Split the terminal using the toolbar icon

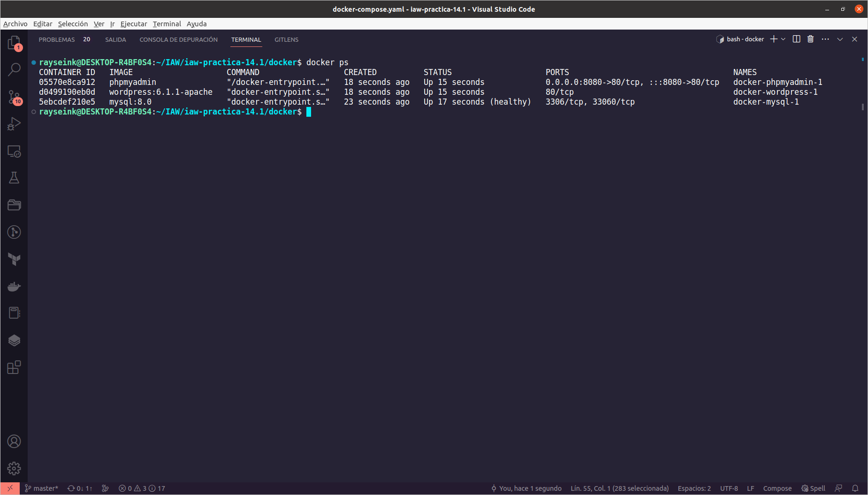coord(796,39)
